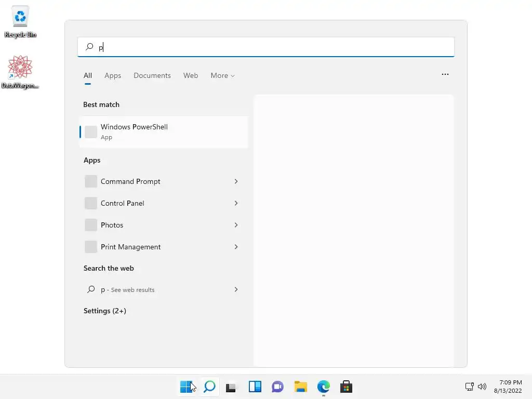Expand Photos details chevron
This screenshot has height=399, width=532.
[236, 225]
